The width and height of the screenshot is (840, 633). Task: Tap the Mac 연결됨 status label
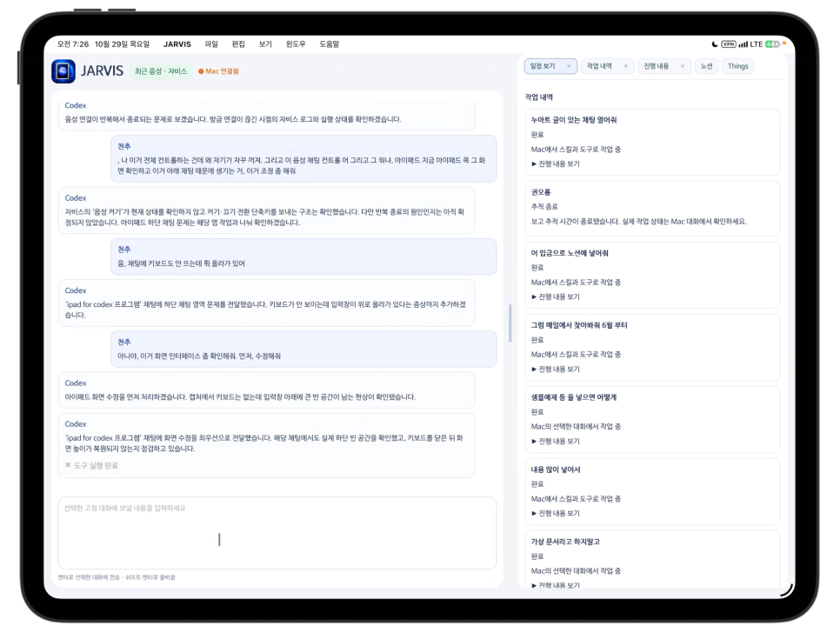pyautogui.click(x=222, y=71)
